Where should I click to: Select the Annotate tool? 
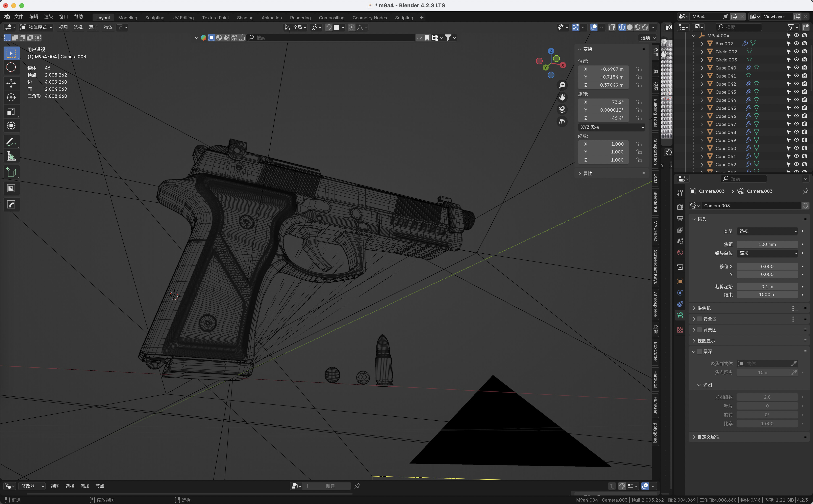[x=11, y=142]
